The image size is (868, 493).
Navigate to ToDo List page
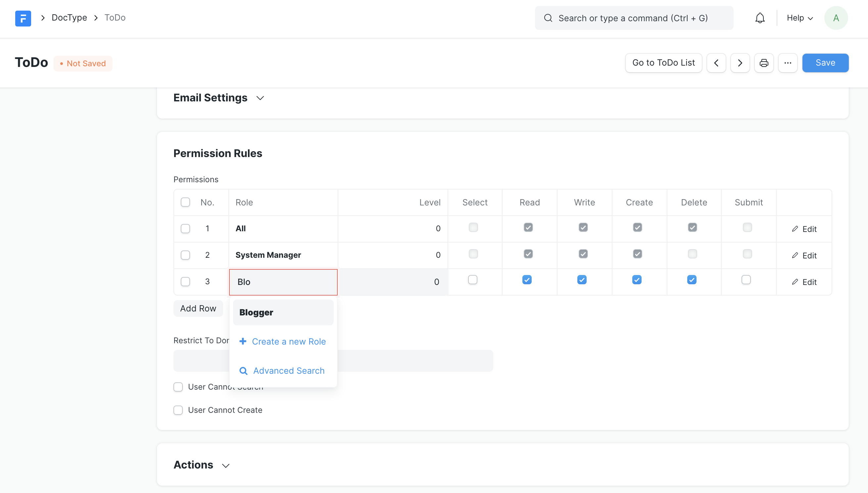(x=663, y=63)
